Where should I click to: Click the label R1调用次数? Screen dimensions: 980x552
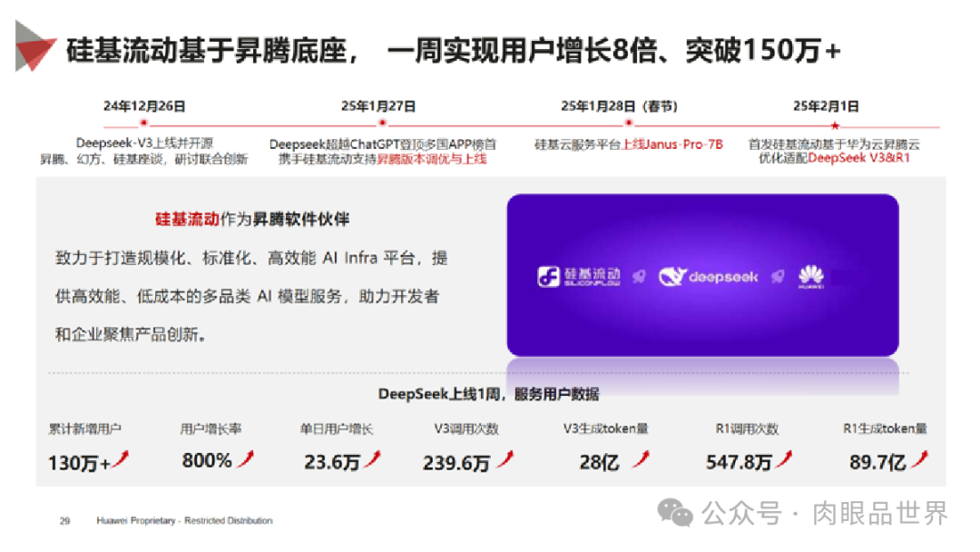pyautogui.click(x=747, y=429)
